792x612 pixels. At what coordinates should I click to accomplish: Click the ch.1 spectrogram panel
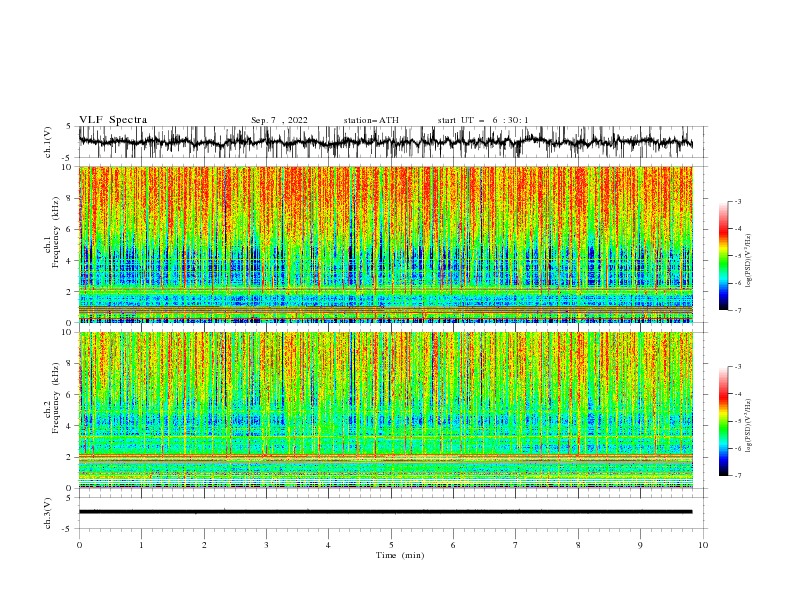click(385, 244)
